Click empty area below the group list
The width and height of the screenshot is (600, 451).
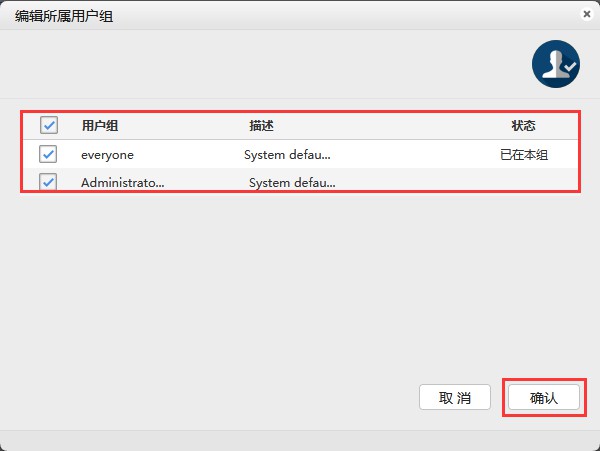(300, 280)
